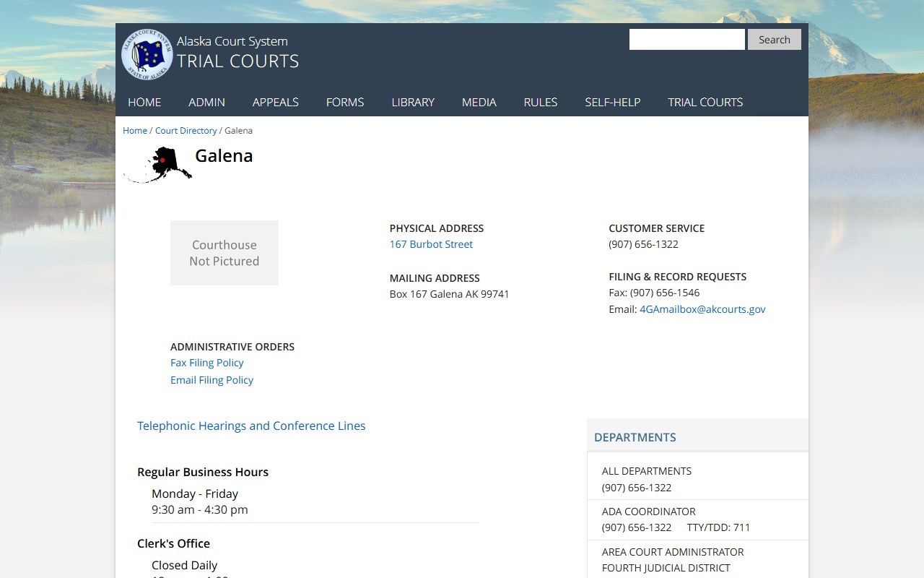Screen dimensions: 924x578
Task: Click the Search button
Action: (x=774, y=40)
